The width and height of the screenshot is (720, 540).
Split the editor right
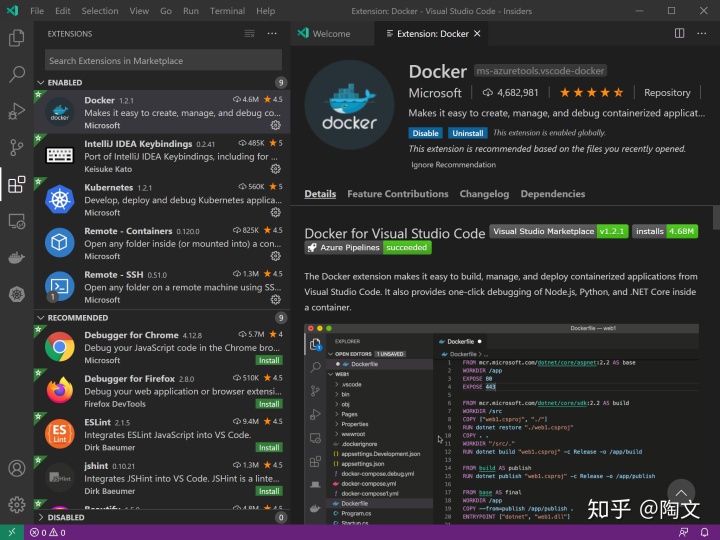click(x=680, y=33)
